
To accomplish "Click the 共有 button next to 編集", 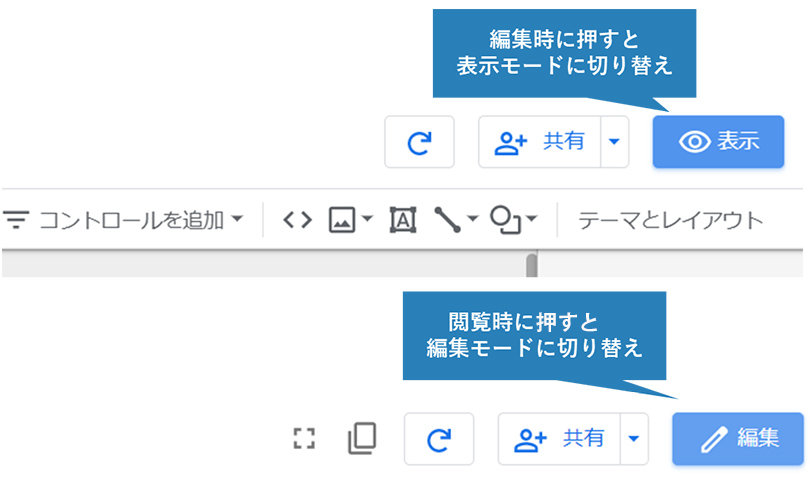I will [x=559, y=439].
